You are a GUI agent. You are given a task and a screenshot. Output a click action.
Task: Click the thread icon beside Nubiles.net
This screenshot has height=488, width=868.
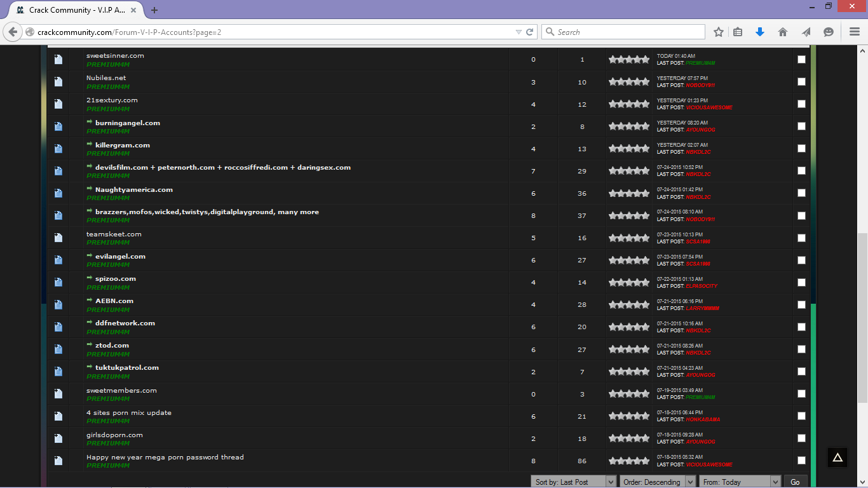[58, 82]
